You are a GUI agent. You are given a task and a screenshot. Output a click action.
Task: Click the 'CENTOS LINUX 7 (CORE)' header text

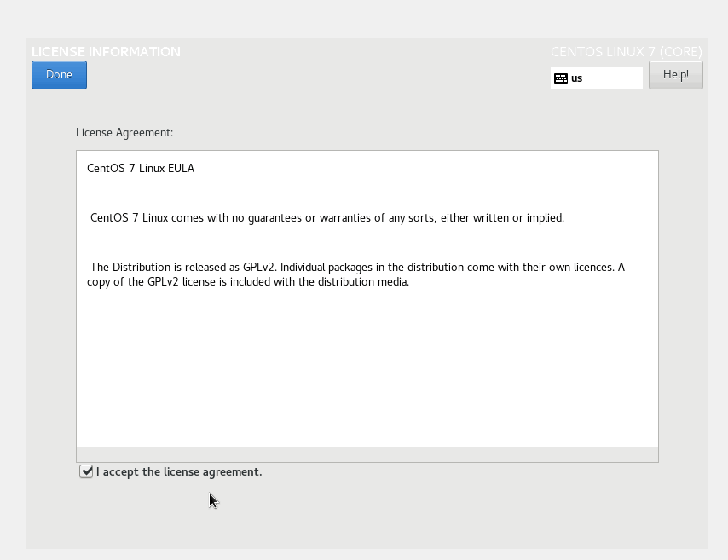(x=626, y=52)
